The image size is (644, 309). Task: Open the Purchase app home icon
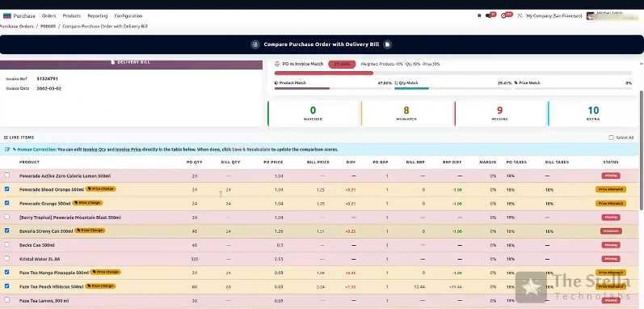tap(7, 16)
